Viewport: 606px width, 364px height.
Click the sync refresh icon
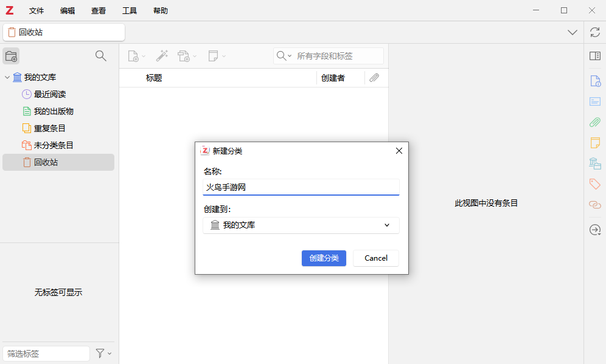pyautogui.click(x=595, y=32)
